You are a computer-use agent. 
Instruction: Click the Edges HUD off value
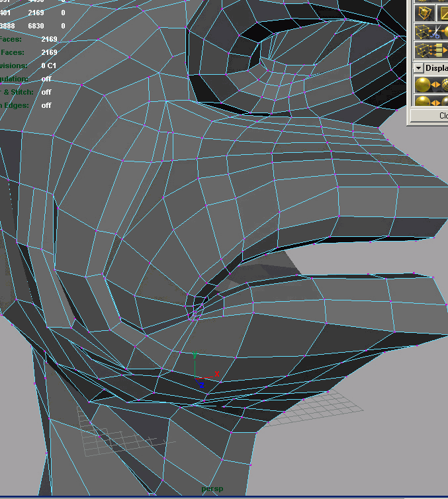[x=46, y=105]
